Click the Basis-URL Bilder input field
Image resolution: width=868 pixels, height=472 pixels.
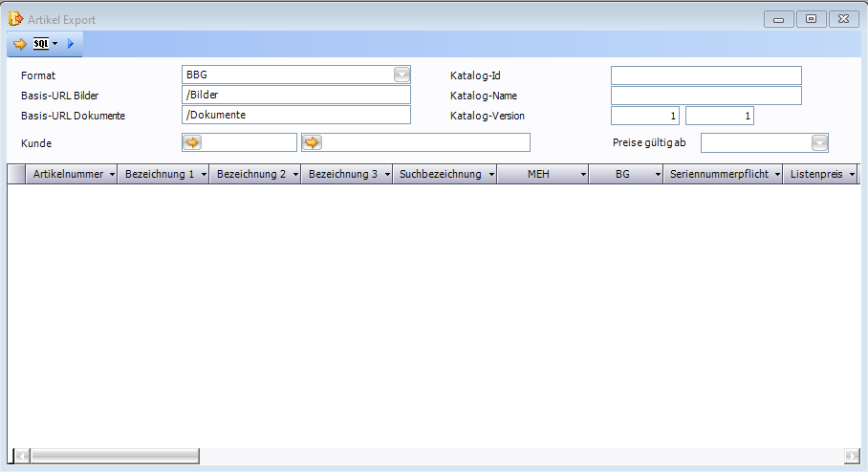295,95
